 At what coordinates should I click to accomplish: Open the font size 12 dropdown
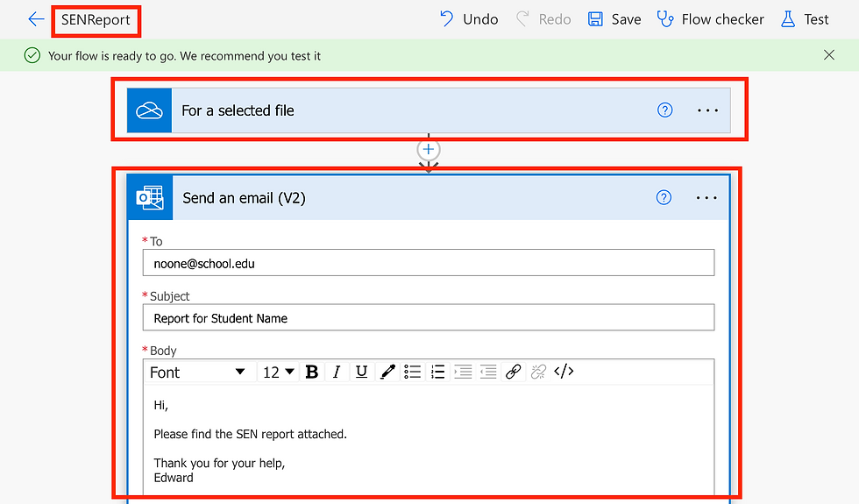click(x=279, y=372)
